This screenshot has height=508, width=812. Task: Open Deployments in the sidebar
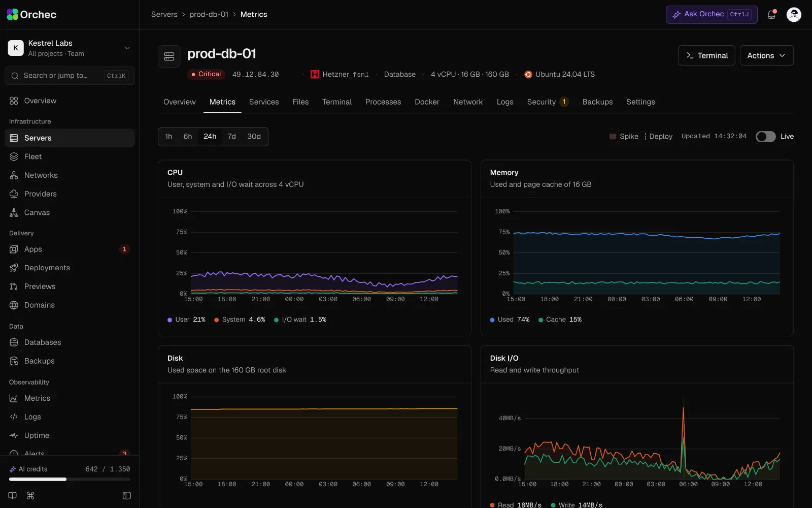pyautogui.click(x=70, y=268)
